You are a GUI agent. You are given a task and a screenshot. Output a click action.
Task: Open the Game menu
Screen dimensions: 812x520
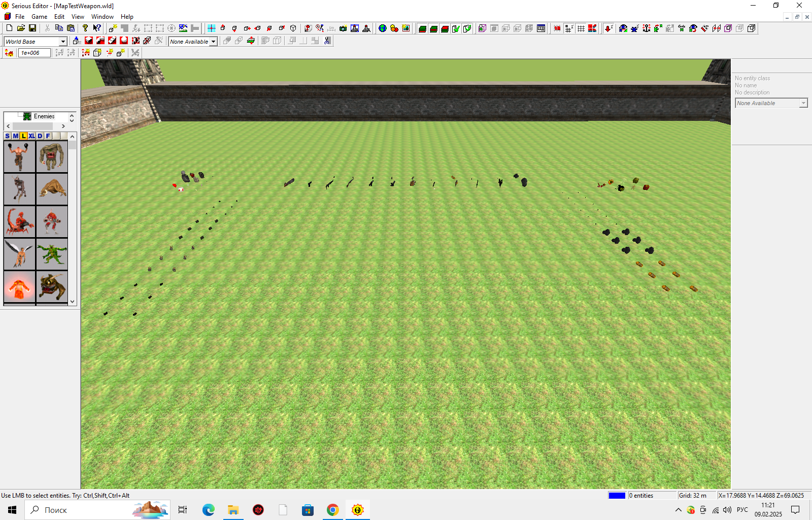[x=39, y=17]
